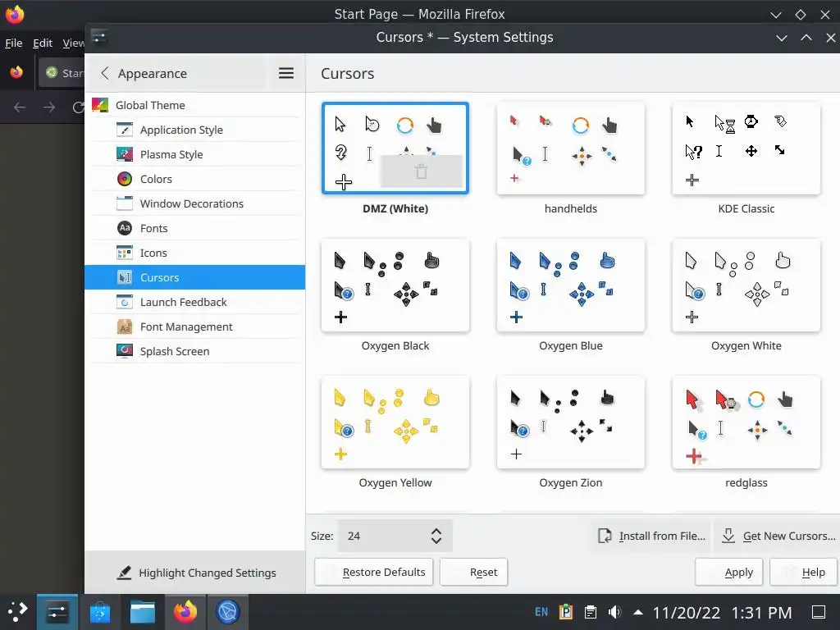Select the Icons module icon

click(x=125, y=253)
